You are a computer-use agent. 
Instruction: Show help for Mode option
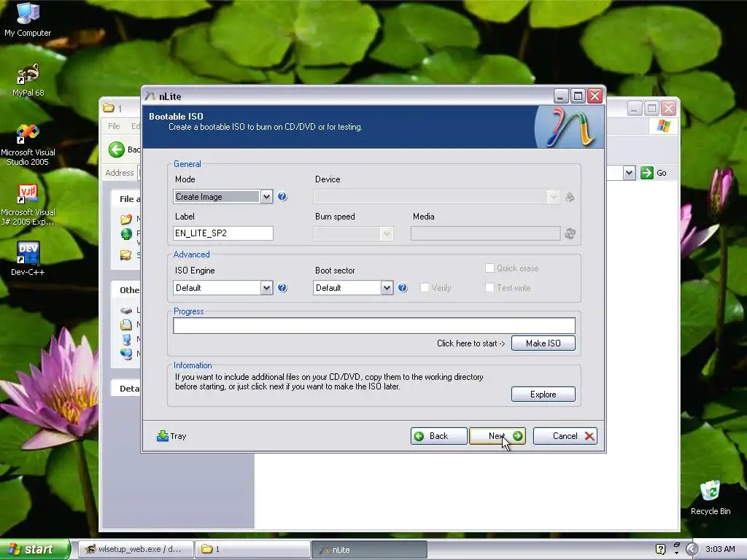282,196
